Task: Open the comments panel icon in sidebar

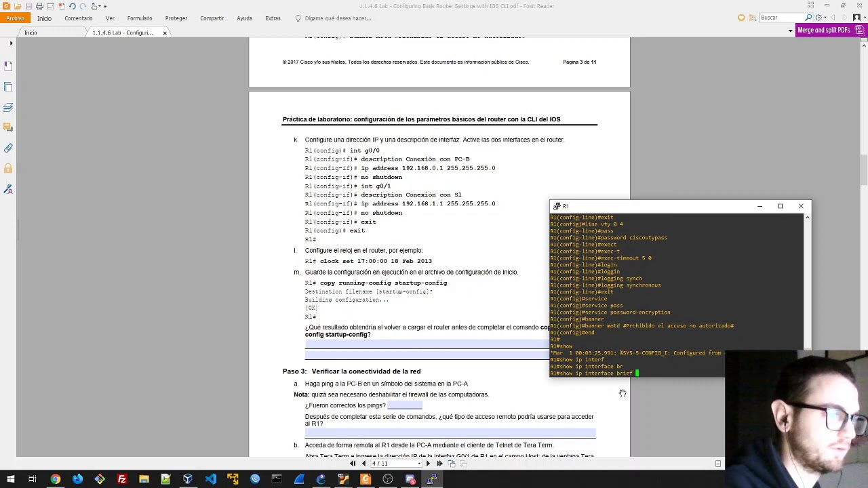Action: tap(8, 127)
